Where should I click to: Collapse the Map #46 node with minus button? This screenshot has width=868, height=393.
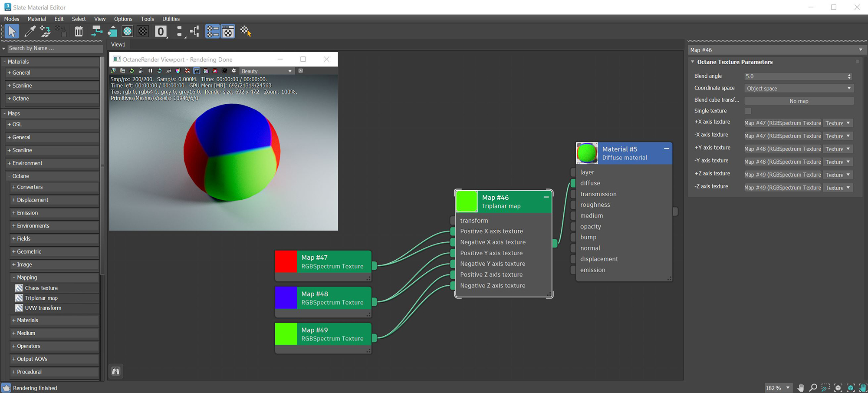click(546, 197)
